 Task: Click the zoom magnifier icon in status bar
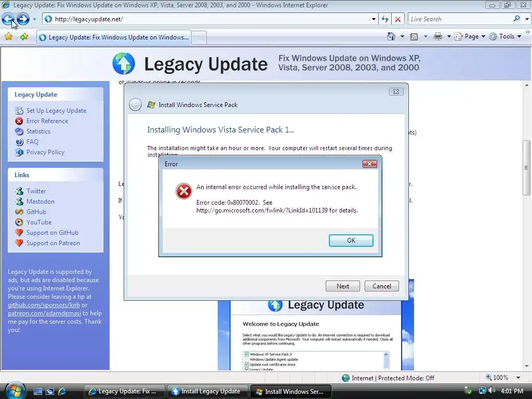point(488,378)
